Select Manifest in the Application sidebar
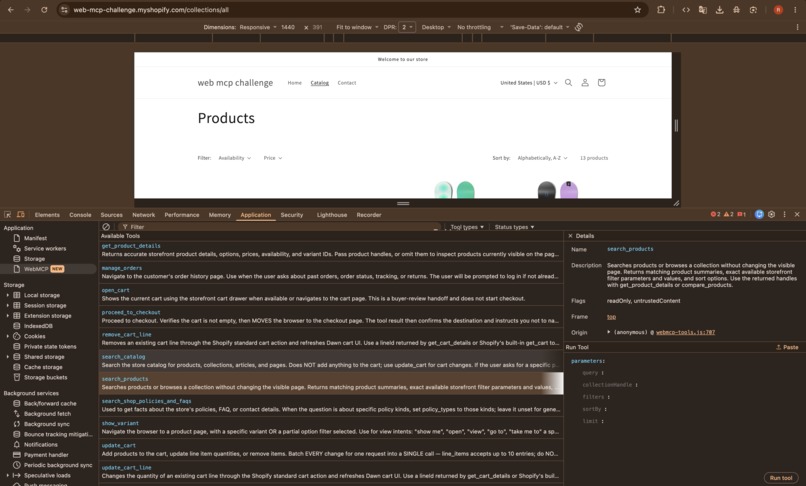806x486 pixels. [x=35, y=238]
